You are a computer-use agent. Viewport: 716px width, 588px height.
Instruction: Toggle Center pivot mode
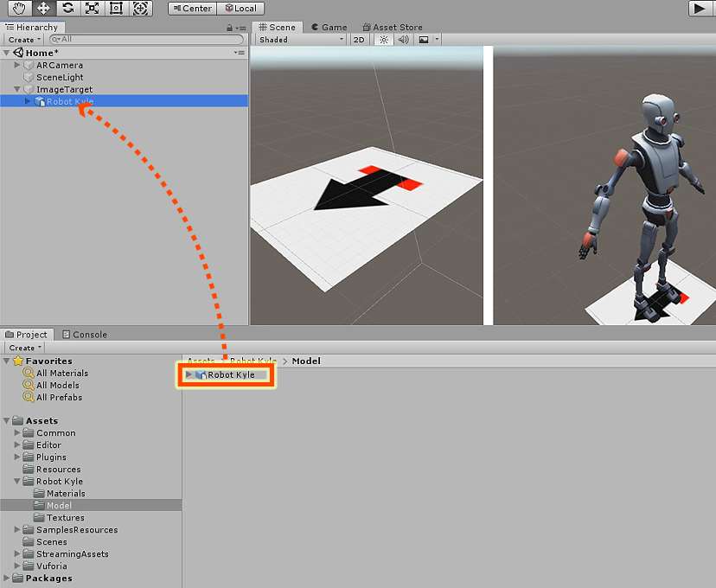pos(193,9)
